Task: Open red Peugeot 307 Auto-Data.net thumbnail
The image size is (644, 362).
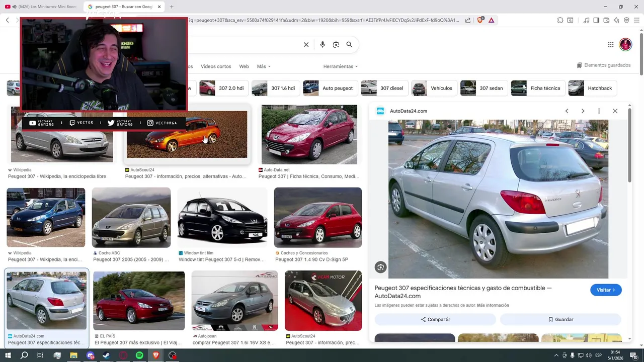Action: [x=309, y=134]
